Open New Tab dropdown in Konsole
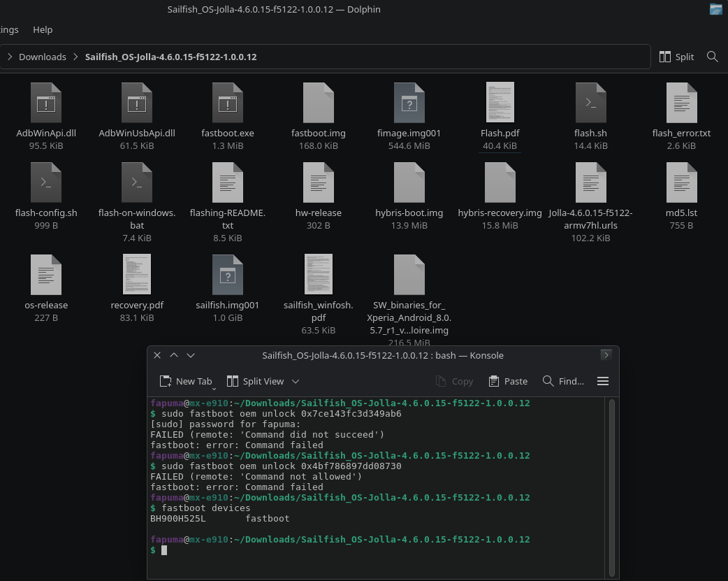This screenshot has height=581, width=728. point(214,389)
